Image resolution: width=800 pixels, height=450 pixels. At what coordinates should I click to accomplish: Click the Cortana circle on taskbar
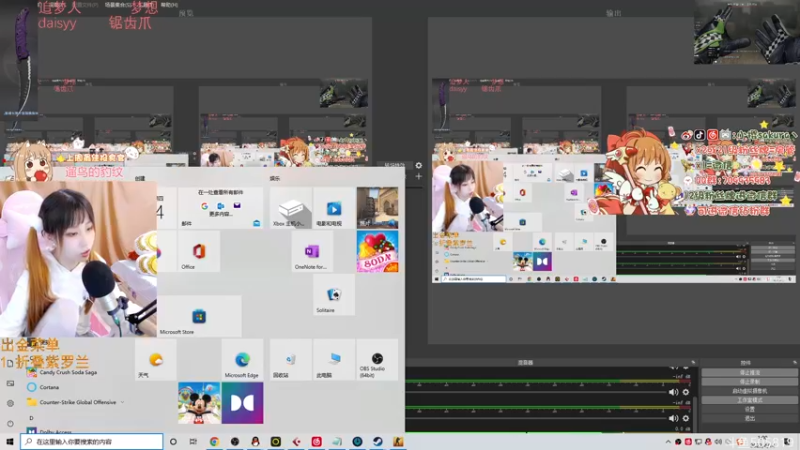pos(173,442)
